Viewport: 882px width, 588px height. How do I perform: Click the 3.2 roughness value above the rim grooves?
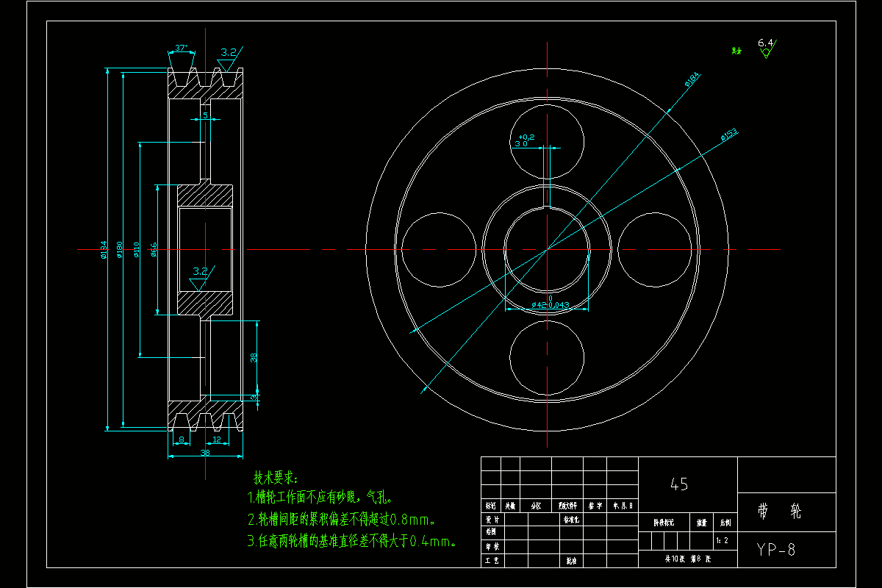tap(229, 52)
